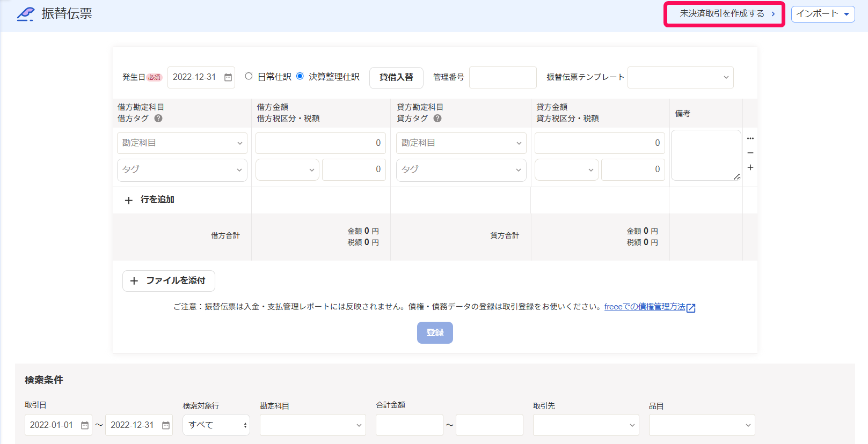Open the 検索対象行 すべて selector
This screenshot has height=444, width=868.
(216, 425)
